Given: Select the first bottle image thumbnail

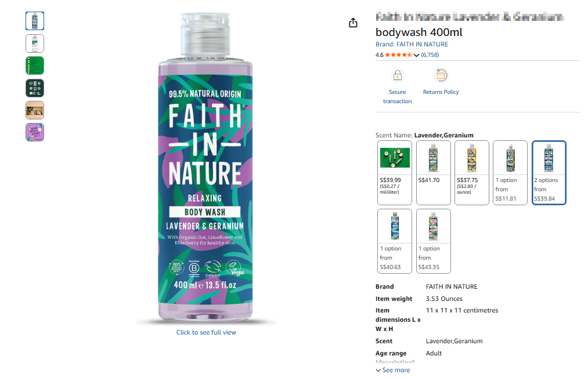Looking at the screenshot, I should tap(35, 21).
